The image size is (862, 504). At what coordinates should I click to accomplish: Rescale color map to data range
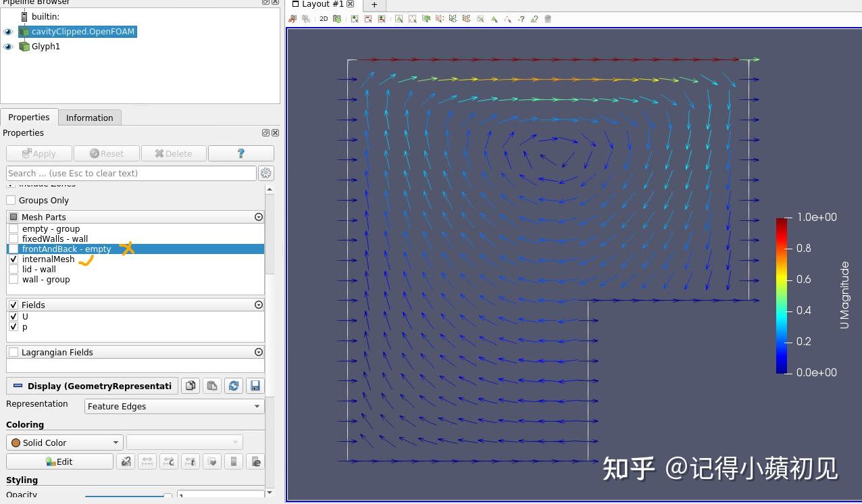point(147,461)
